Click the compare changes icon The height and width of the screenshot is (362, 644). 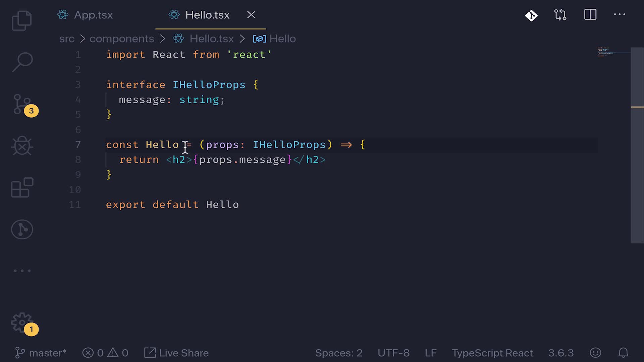pyautogui.click(x=560, y=15)
